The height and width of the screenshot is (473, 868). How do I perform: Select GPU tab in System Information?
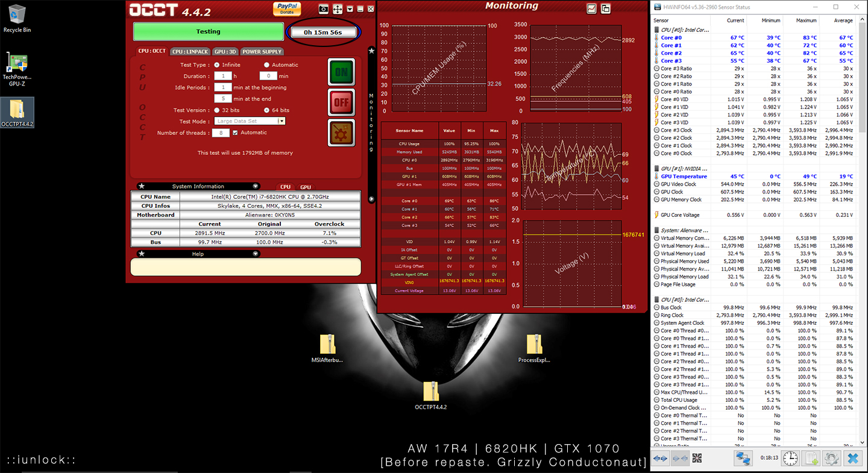coord(306,187)
